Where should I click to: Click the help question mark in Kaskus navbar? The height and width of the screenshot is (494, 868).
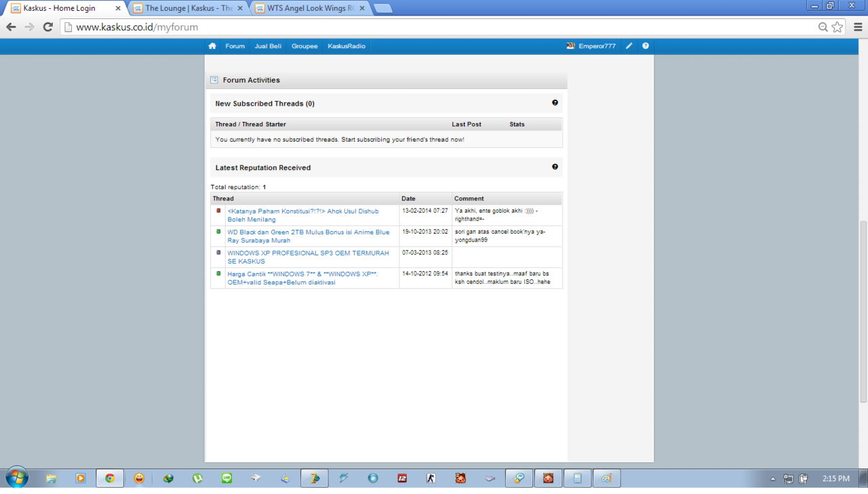tap(646, 46)
